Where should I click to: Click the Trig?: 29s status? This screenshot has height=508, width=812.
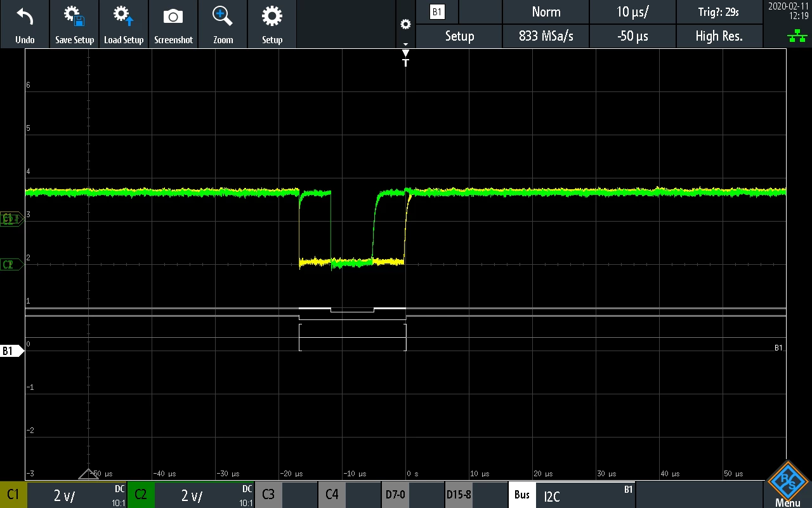pyautogui.click(x=719, y=12)
